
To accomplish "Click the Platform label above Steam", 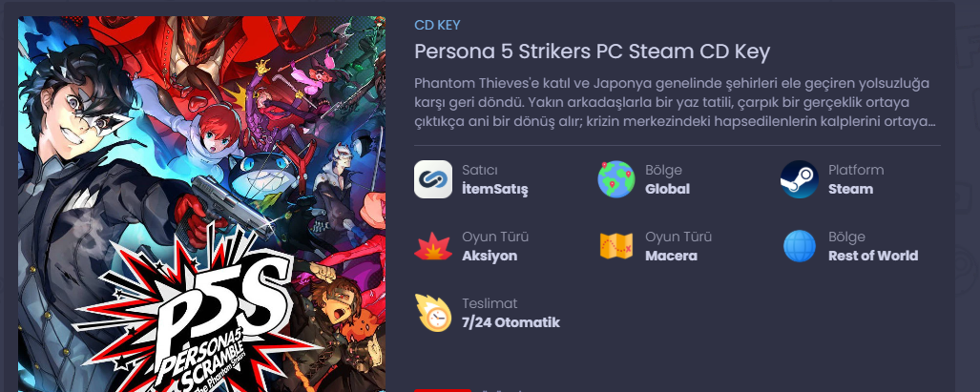I will coord(856,170).
